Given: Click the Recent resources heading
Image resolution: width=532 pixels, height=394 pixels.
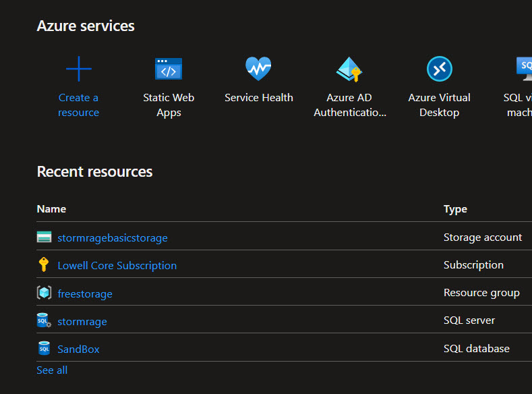Looking at the screenshot, I should (x=94, y=171).
